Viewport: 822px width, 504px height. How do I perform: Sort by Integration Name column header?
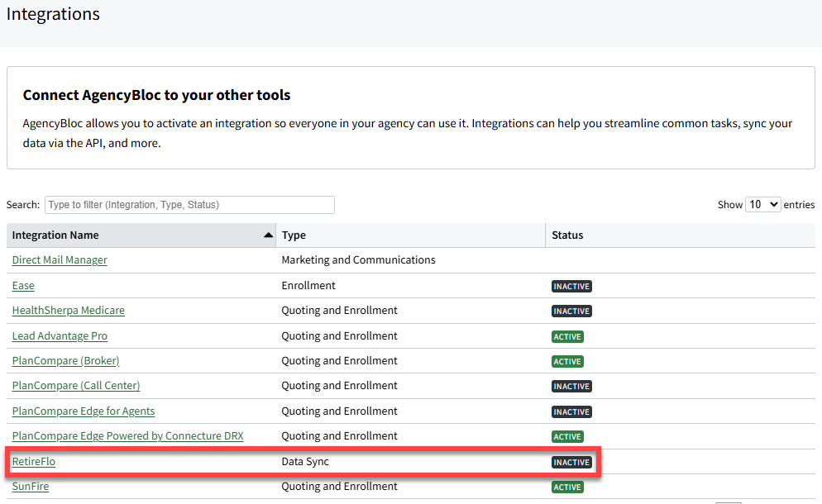point(141,235)
